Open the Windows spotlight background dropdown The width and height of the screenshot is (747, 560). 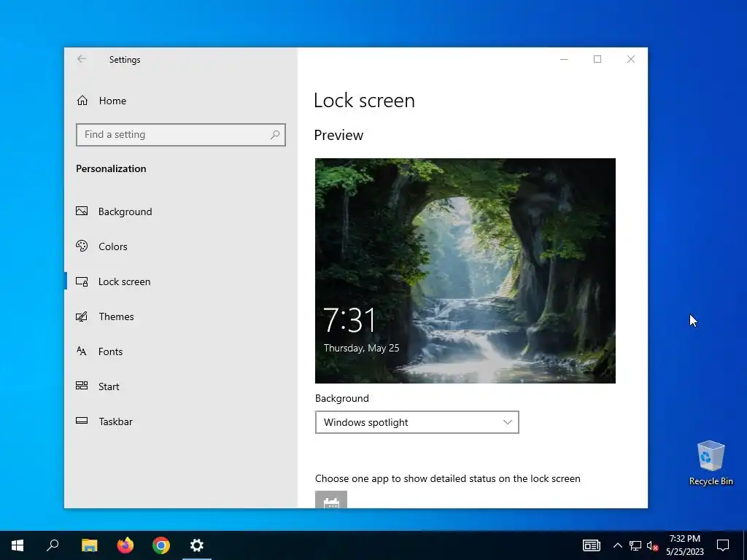[x=417, y=422]
